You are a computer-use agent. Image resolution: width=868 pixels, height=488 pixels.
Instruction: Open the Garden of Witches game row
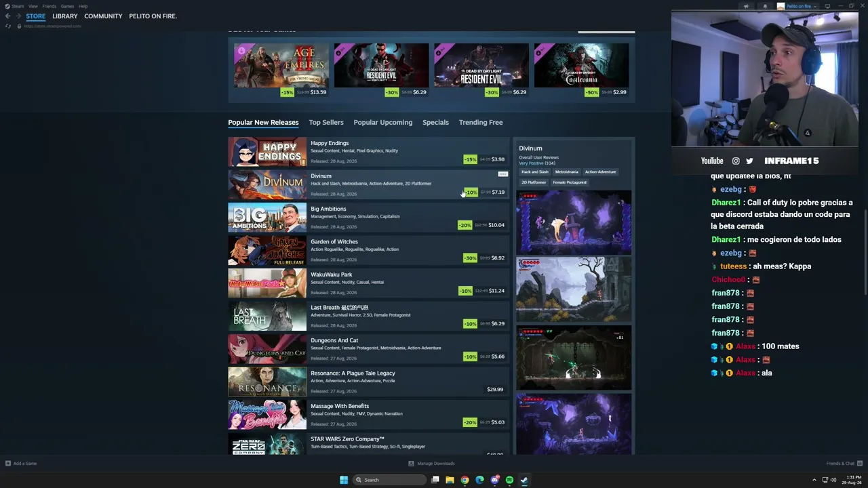click(368, 251)
